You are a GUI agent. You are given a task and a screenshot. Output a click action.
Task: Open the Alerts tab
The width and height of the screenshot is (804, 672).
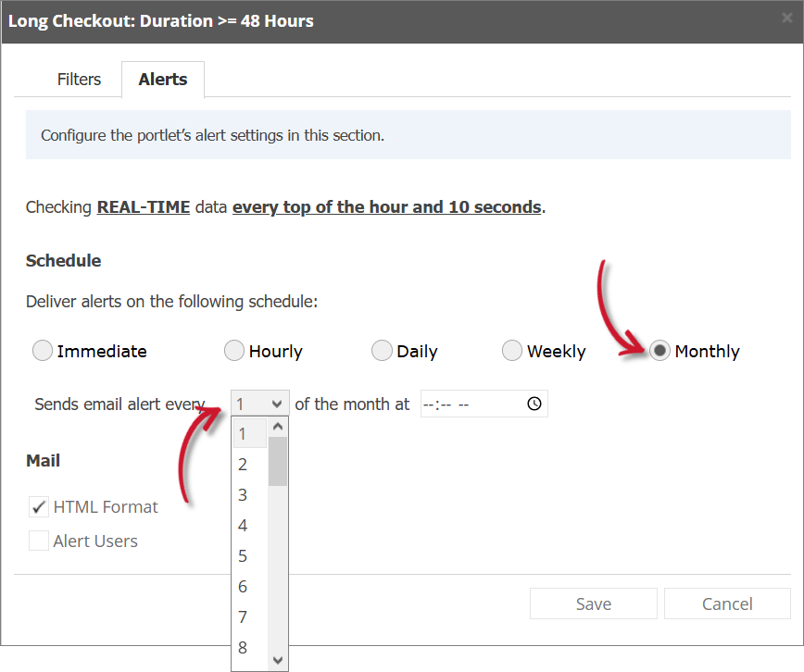(163, 80)
